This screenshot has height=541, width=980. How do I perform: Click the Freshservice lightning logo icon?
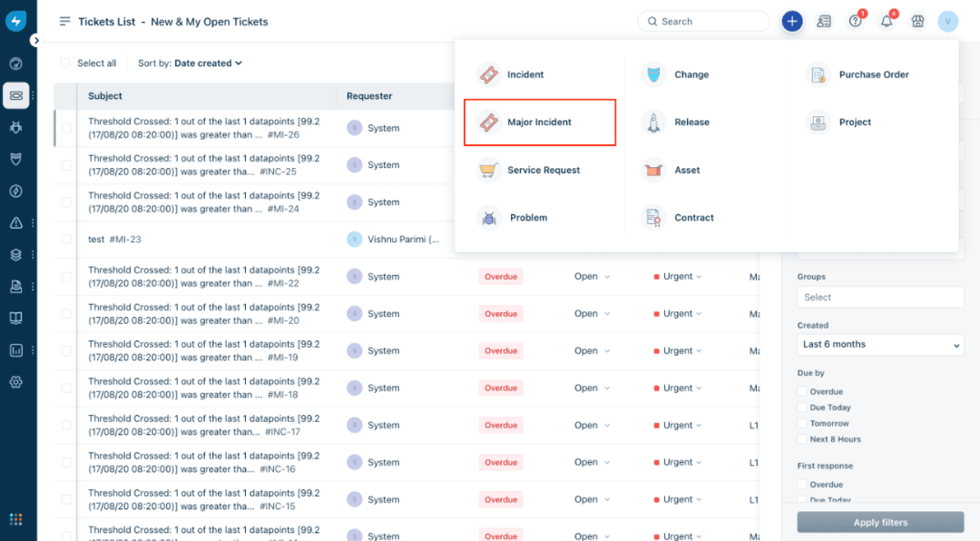click(15, 20)
